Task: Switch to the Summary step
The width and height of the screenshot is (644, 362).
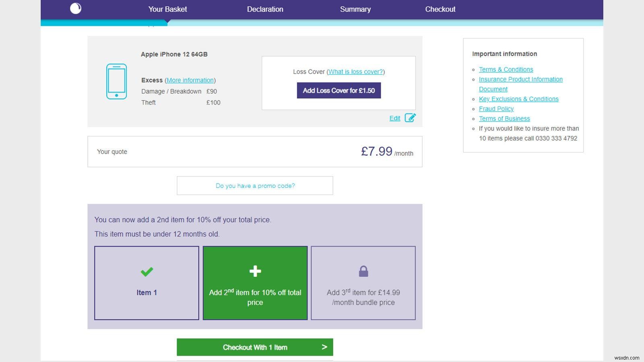Action: coord(355,9)
